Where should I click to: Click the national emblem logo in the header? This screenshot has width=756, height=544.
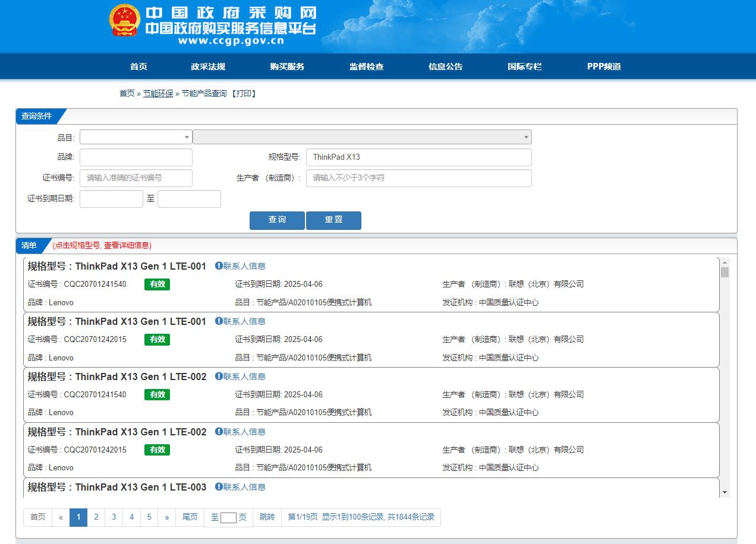pyautogui.click(x=124, y=21)
